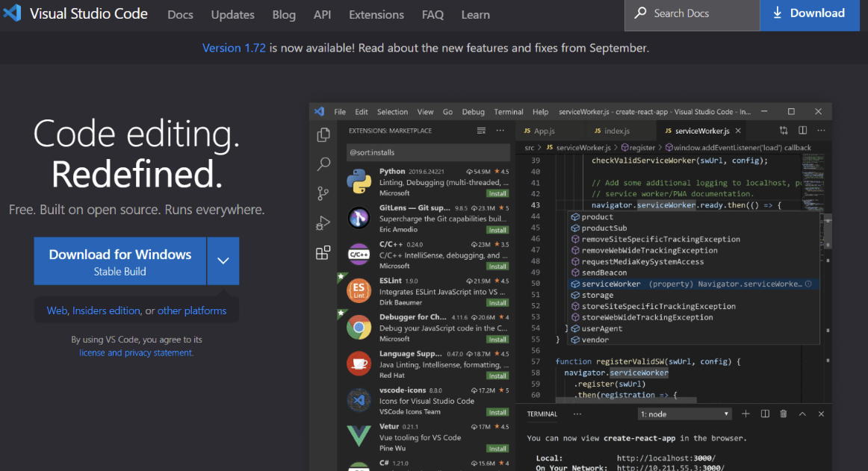The width and height of the screenshot is (868, 471).
Task: Click the Language Support Java extension icon
Action: point(359,364)
